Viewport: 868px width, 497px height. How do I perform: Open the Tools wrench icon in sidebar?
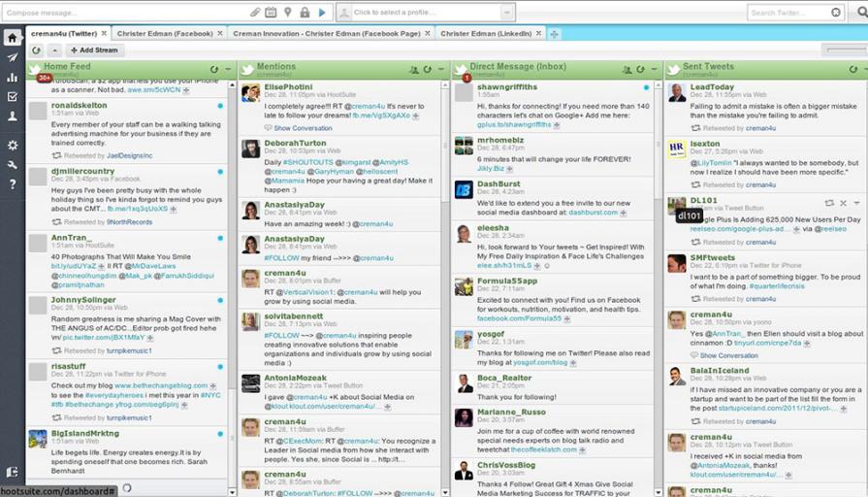(x=12, y=165)
